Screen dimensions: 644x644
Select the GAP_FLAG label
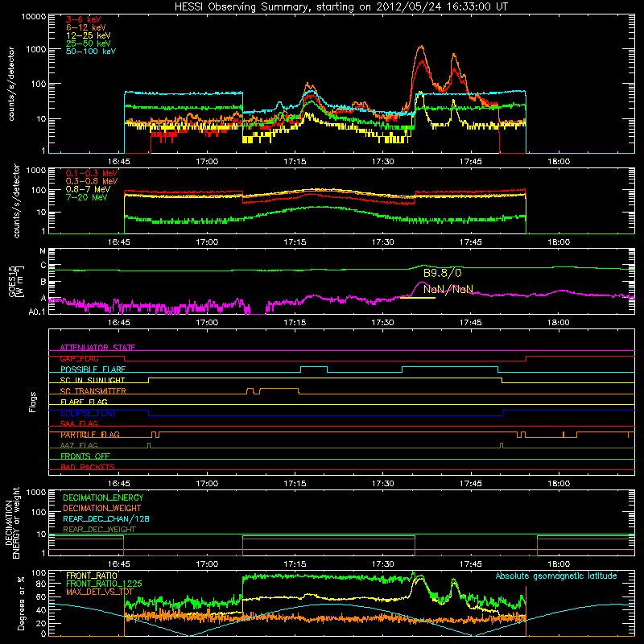79,358
